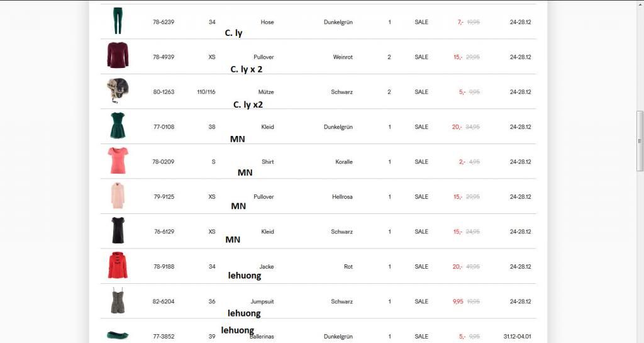644x343 pixels.
Task: Select the jumpsuit product picture
Action: point(118,300)
